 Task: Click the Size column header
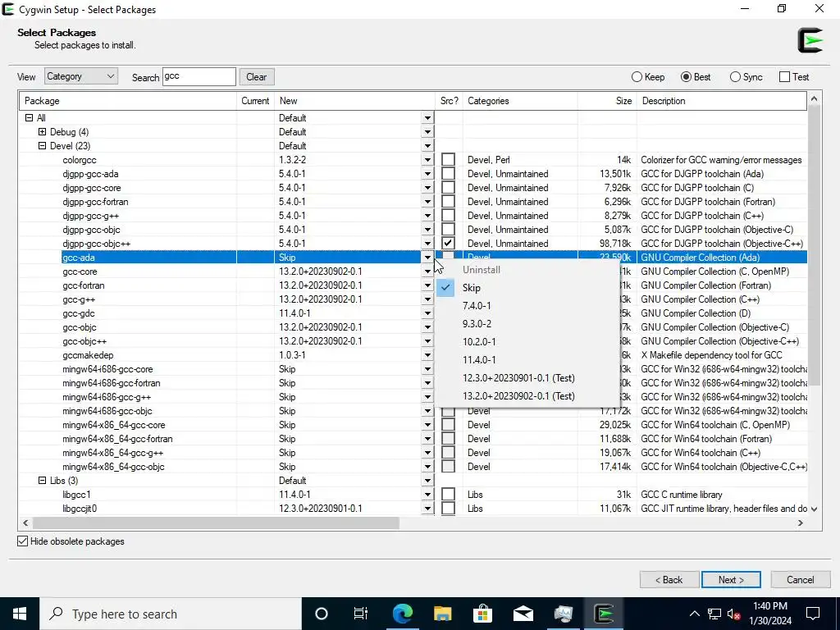607,101
